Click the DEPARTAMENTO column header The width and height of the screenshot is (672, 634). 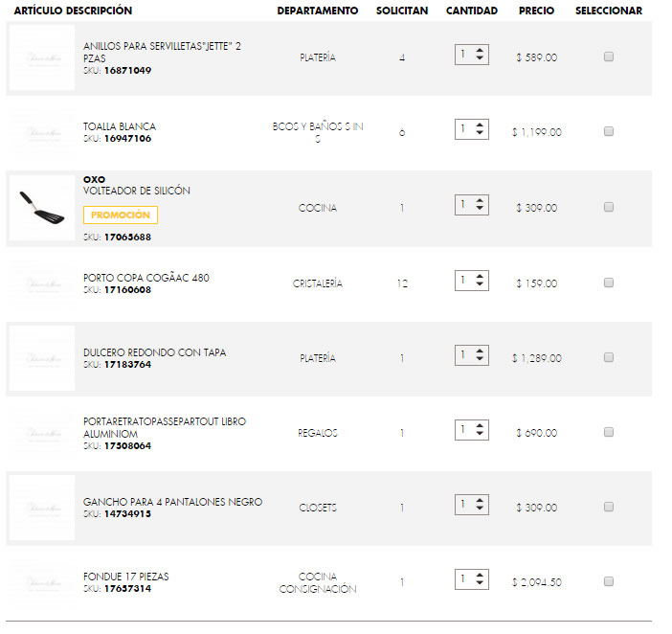[317, 11]
